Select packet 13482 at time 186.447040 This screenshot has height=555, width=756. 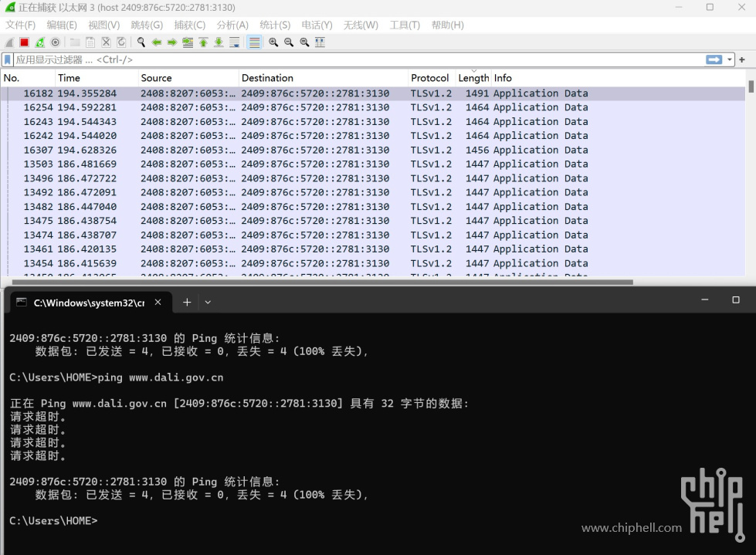(x=373, y=207)
